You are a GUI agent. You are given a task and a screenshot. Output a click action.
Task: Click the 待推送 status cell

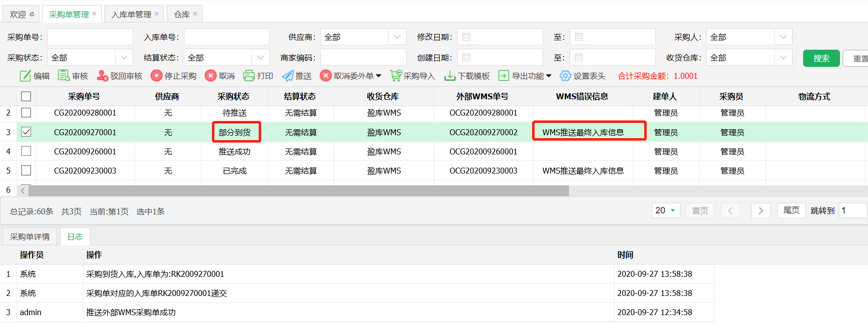[235, 113]
